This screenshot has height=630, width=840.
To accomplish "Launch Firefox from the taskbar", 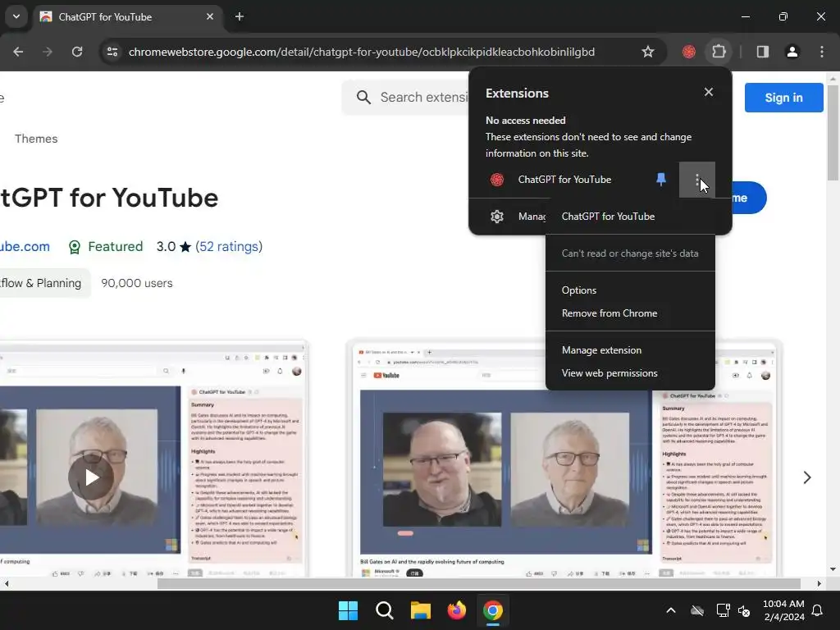I will click(456, 610).
